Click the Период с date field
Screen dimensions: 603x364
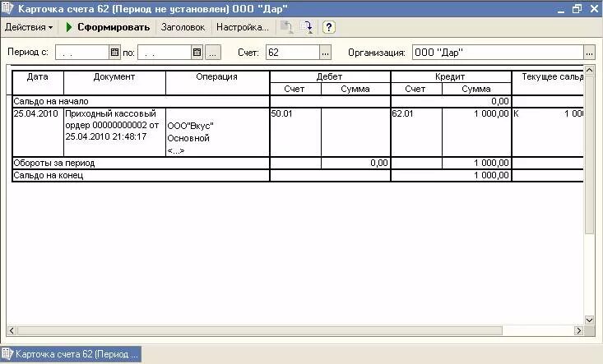pos(82,53)
